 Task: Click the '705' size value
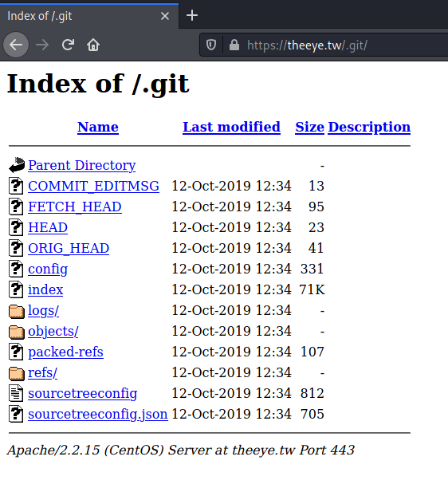click(x=312, y=414)
